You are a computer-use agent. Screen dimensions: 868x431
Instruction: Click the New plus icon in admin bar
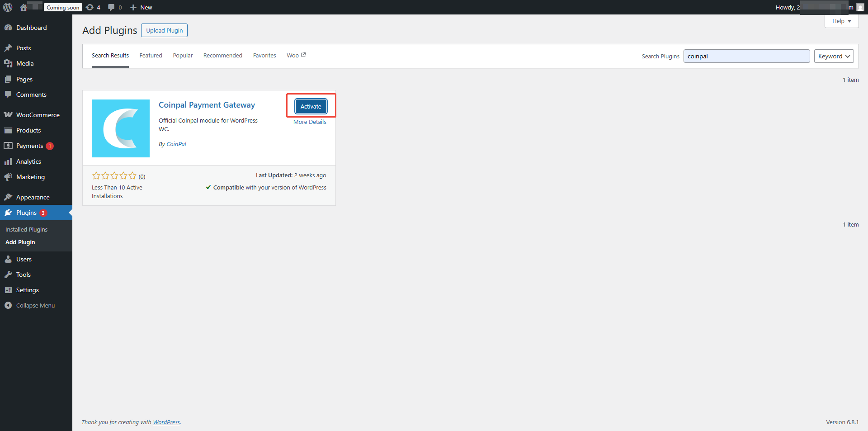[x=133, y=7]
